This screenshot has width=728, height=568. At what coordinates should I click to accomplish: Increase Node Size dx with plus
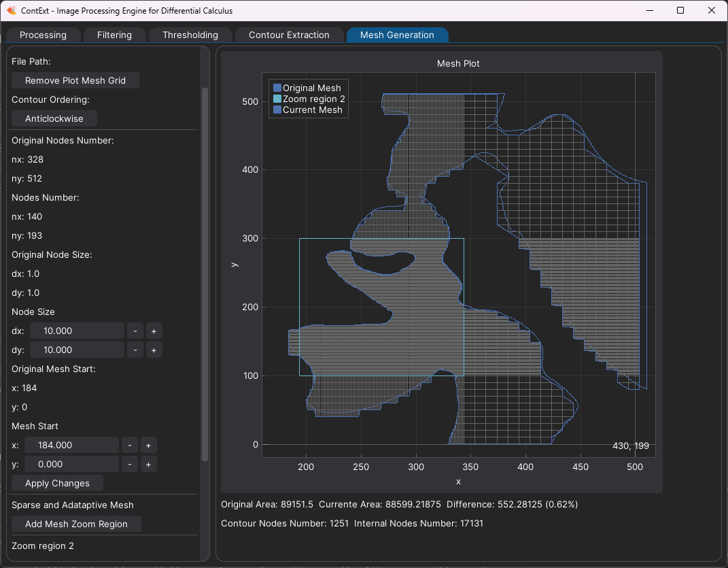coord(154,331)
